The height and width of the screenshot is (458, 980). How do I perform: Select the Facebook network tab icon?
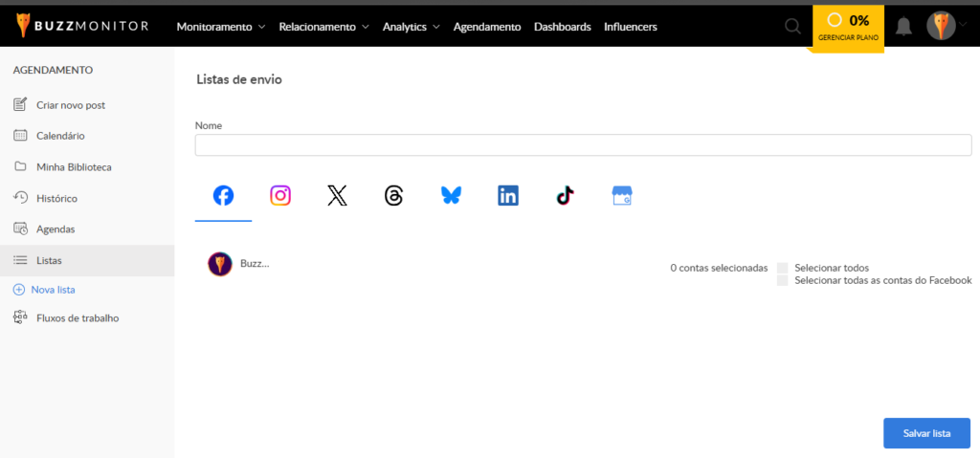coord(223,196)
